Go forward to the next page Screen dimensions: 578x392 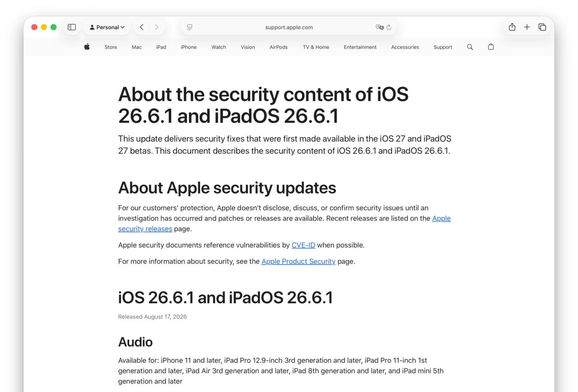coord(156,27)
